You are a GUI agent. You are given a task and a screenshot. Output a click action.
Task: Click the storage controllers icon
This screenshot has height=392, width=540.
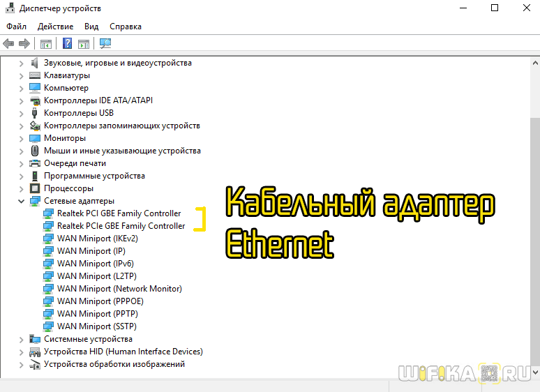[35, 126]
